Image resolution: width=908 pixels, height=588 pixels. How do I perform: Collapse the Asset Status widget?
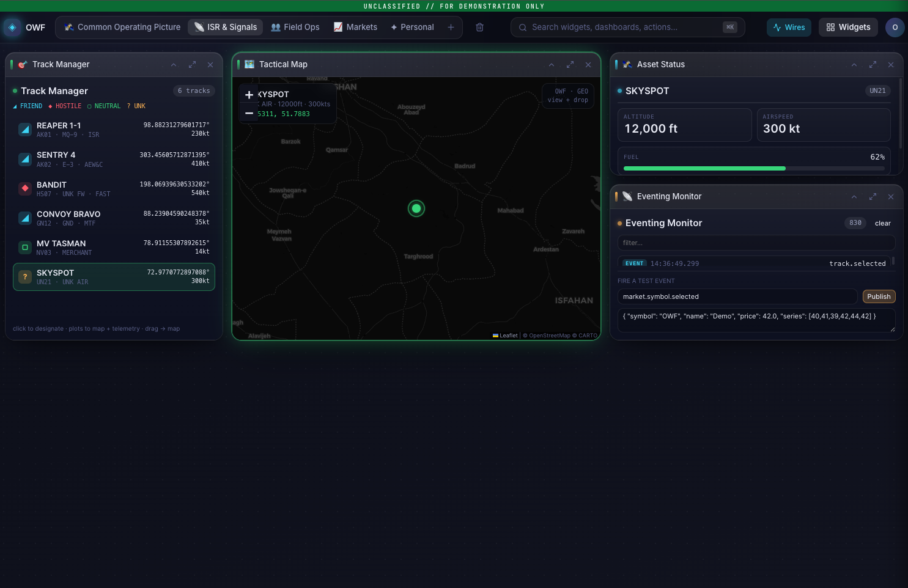tap(854, 65)
